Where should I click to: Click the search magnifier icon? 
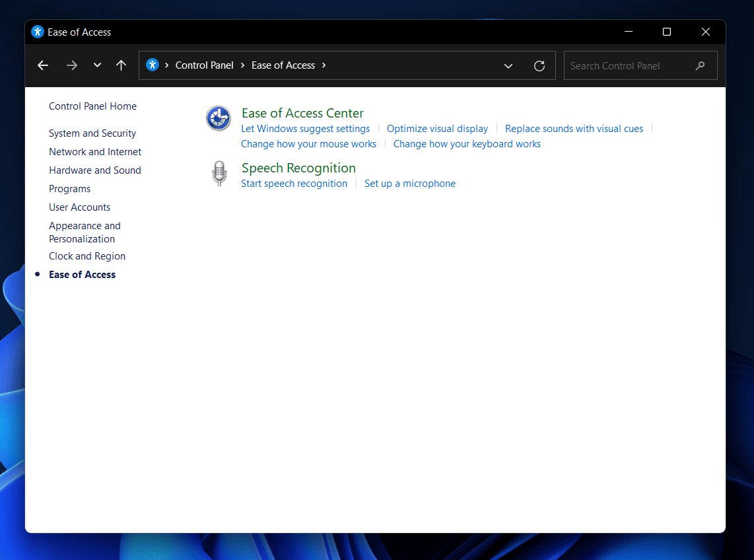[701, 65]
